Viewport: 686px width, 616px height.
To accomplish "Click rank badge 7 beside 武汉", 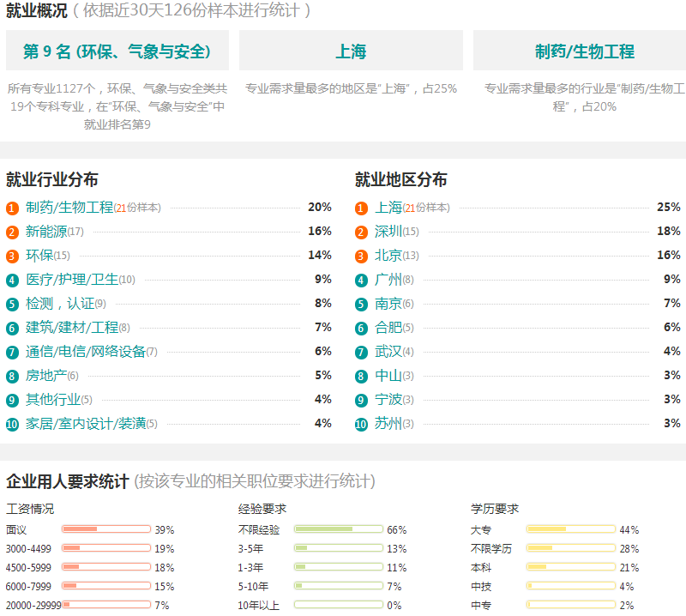I will (x=361, y=353).
